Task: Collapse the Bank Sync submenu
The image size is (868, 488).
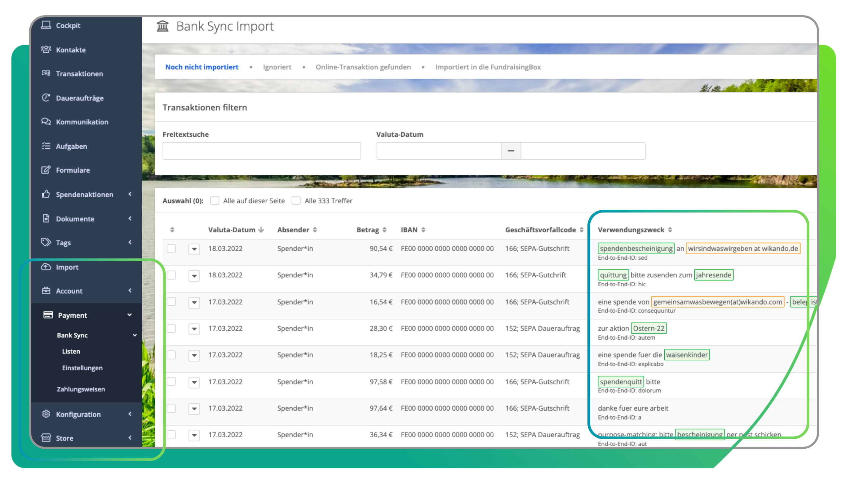Action: pyautogui.click(x=135, y=335)
